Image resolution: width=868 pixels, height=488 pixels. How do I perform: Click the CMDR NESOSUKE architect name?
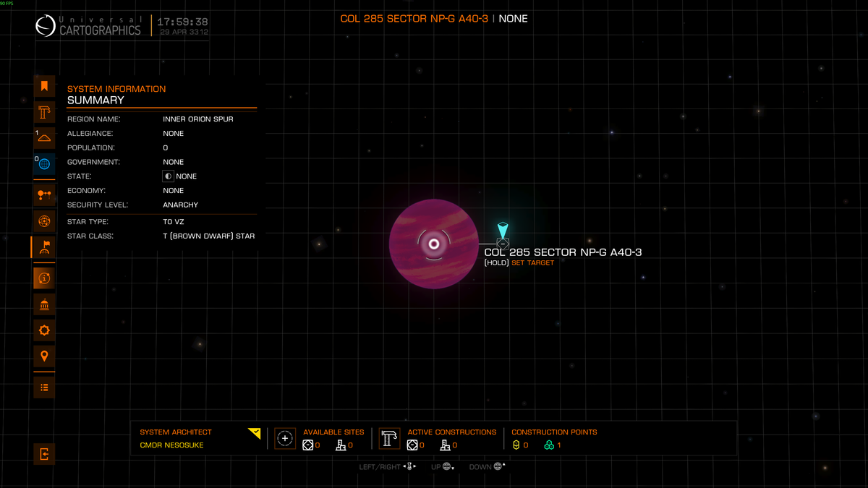[171, 445]
